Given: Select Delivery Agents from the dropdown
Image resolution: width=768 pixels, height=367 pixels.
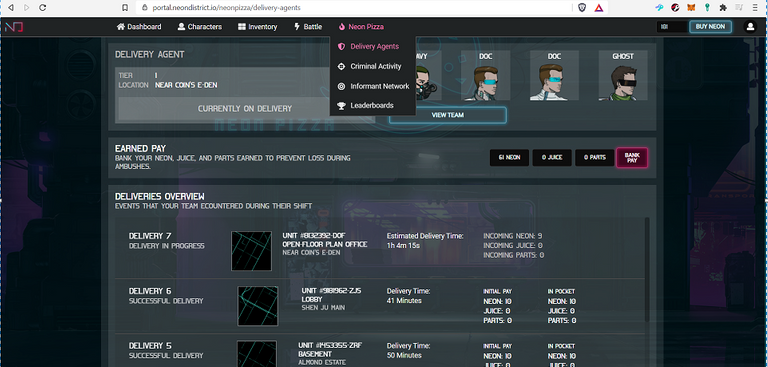Looking at the screenshot, I should tap(373, 47).
